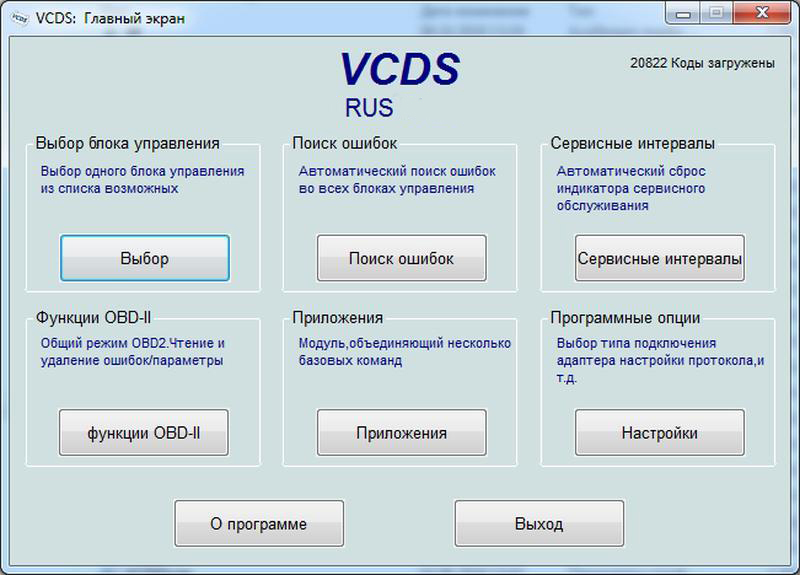Click the VCDS title bar icon
Screen dimensions: 800x575
pos(19,18)
